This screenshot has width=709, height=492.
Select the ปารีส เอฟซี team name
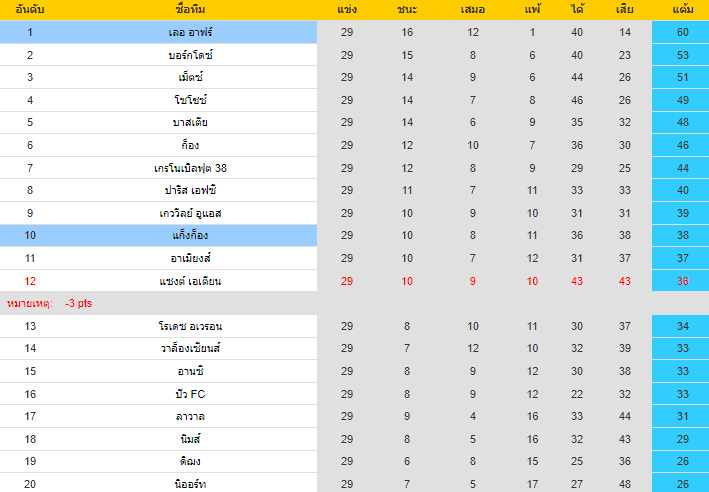click(x=190, y=190)
